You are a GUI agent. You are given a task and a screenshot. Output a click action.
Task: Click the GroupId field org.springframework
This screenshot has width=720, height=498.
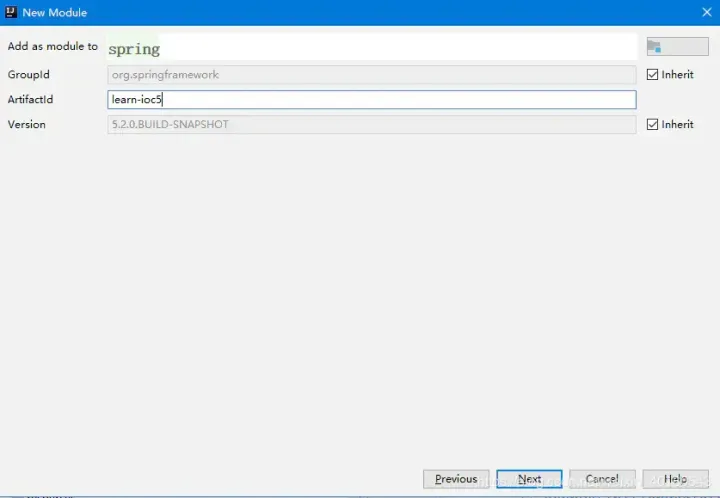pyautogui.click(x=371, y=75)
